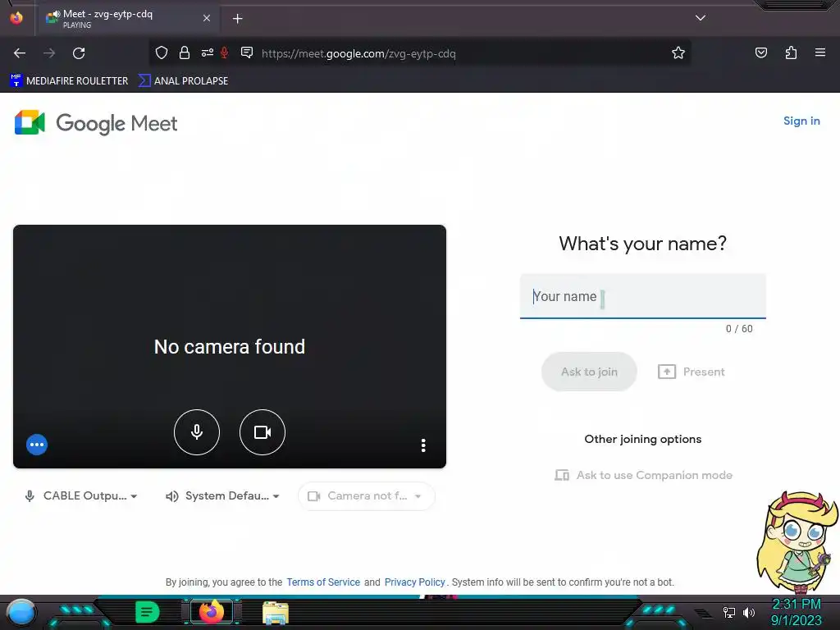Image resolution: width=840 pixels, height=630 pixels.
Task: Click the 2:31 PM clock in the taskbar
Action: coord(796,605)
